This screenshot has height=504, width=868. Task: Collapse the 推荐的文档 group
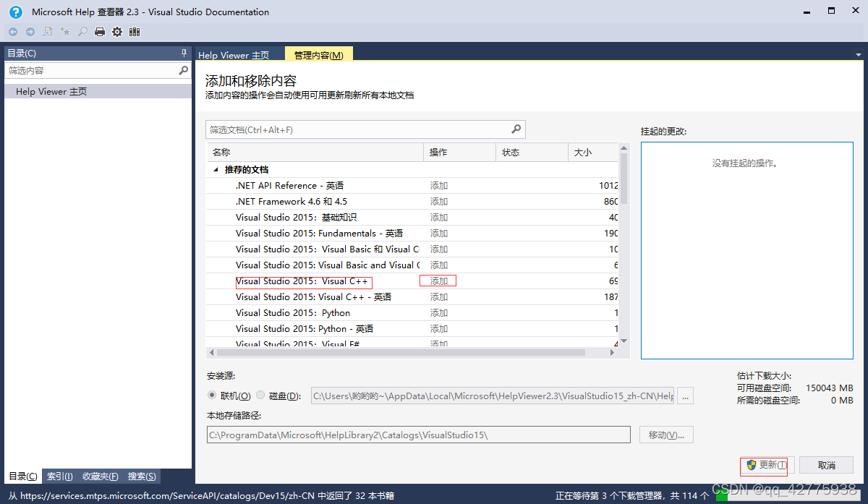[216, 170]
